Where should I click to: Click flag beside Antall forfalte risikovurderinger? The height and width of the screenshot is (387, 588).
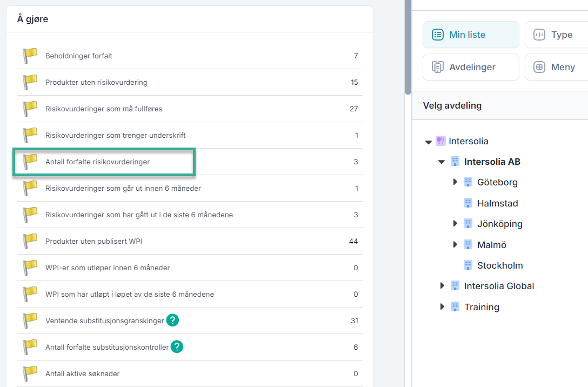pyautogui.click(x=30, y=162)
